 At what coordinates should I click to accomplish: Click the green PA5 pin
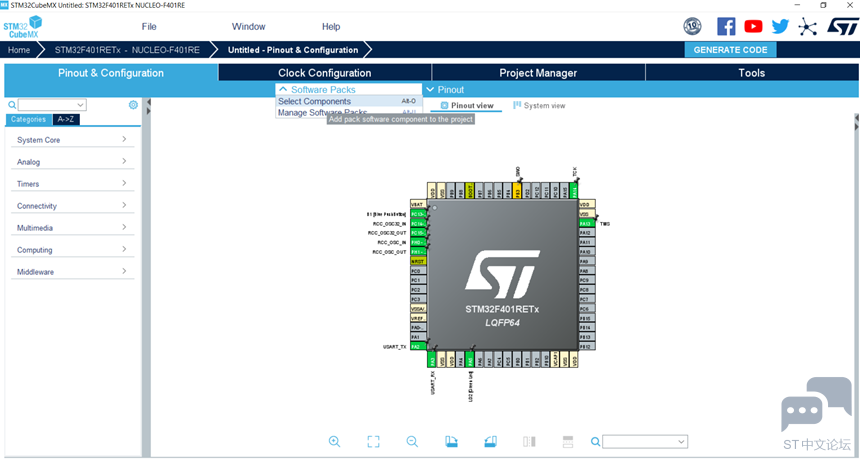(469, 360)
